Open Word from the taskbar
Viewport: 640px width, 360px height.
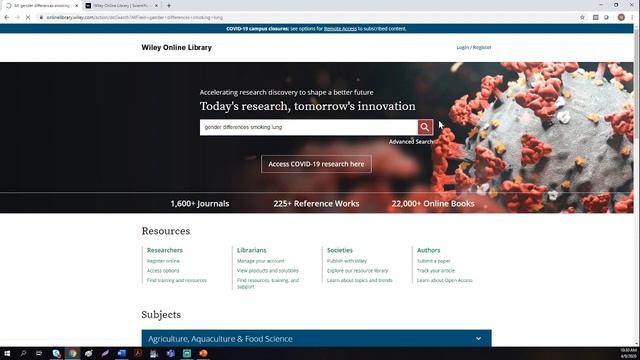(x=122, y=353)
